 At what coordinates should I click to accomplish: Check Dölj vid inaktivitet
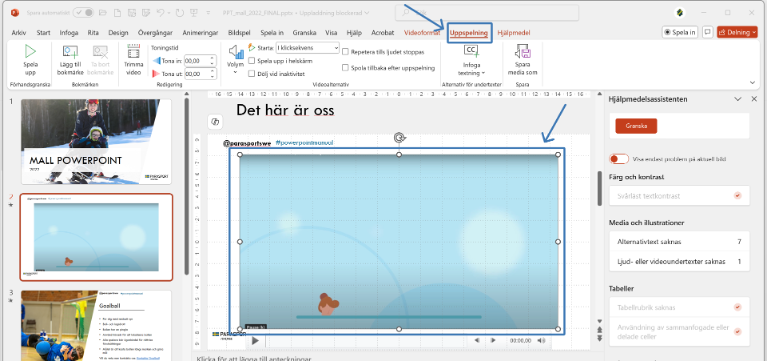(252, 73)
